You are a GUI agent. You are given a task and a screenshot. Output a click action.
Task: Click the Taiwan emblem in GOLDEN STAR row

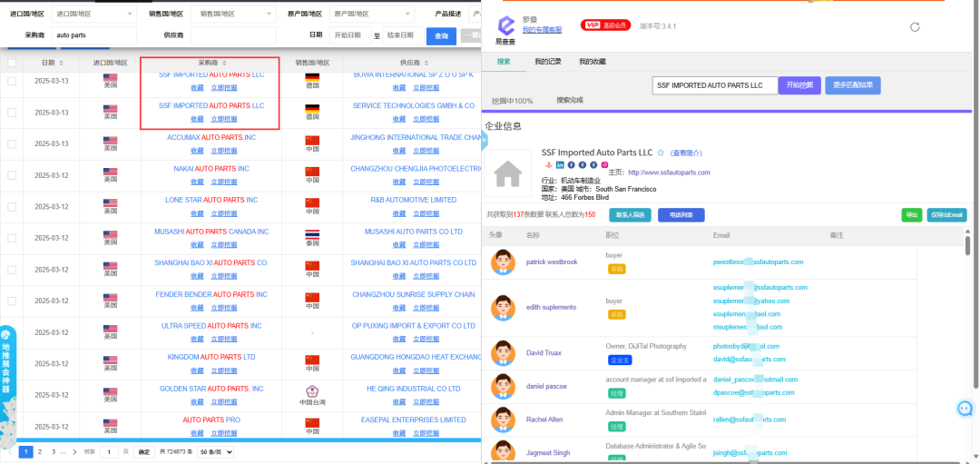pos(312,390)
